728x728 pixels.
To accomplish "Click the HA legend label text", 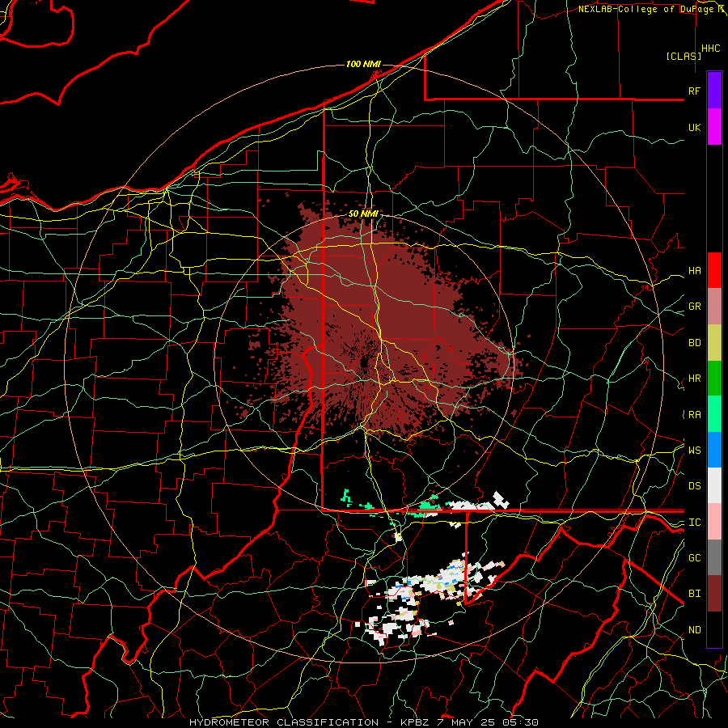I will coord(694,271).
